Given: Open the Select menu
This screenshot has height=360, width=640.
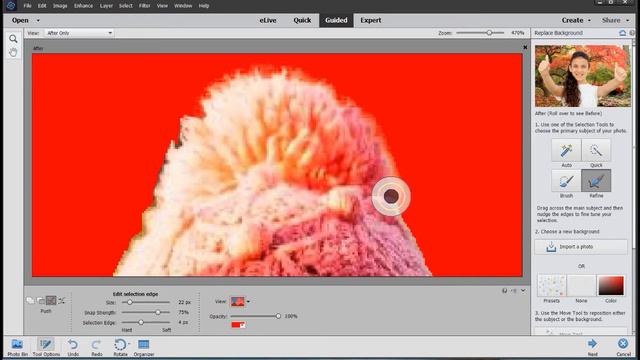Looking at the screenshot, I should [126, 6].
